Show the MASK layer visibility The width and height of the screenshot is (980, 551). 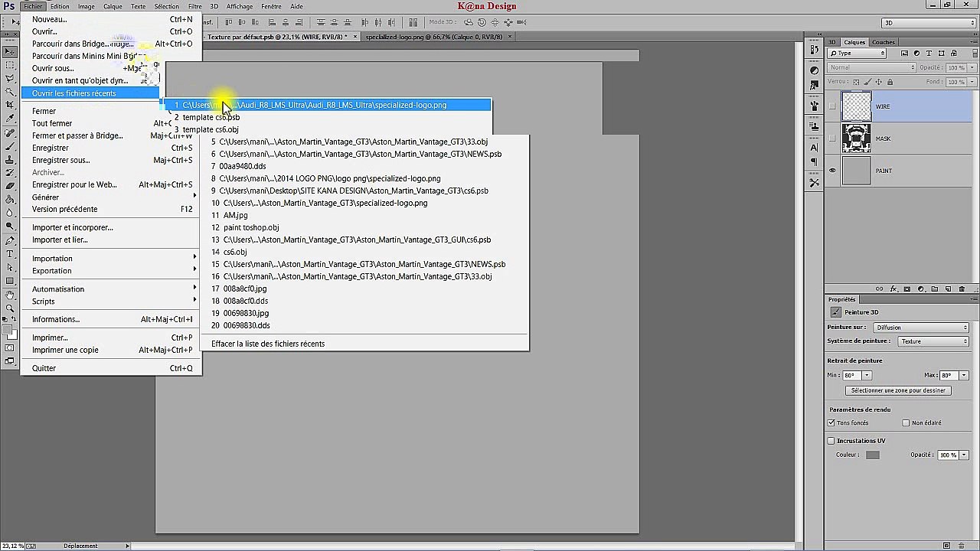tap(832, 139)
